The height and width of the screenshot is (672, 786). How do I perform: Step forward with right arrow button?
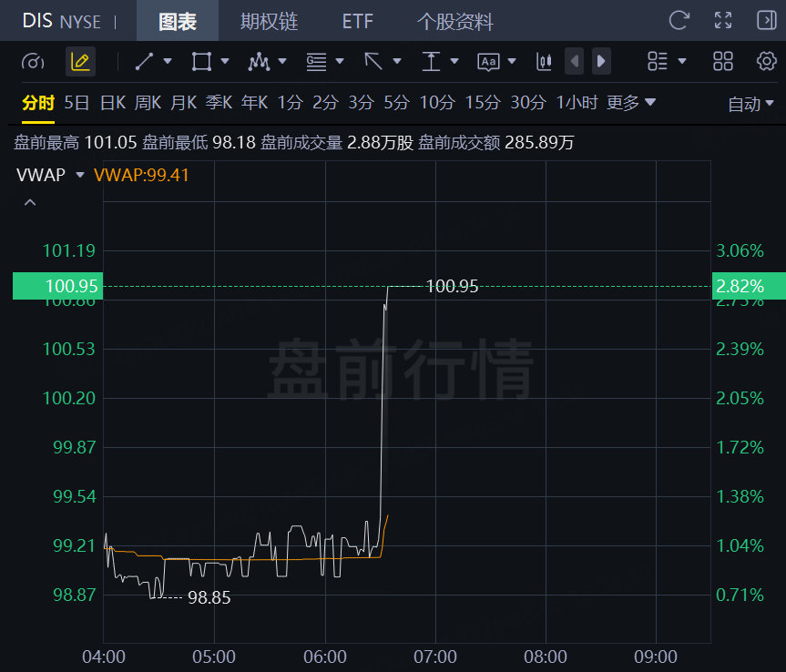click(x=601, y=61)
